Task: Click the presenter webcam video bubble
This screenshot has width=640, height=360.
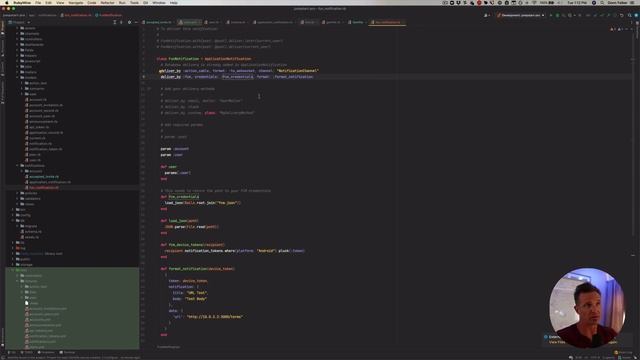Action: click(x=587, y=308)
